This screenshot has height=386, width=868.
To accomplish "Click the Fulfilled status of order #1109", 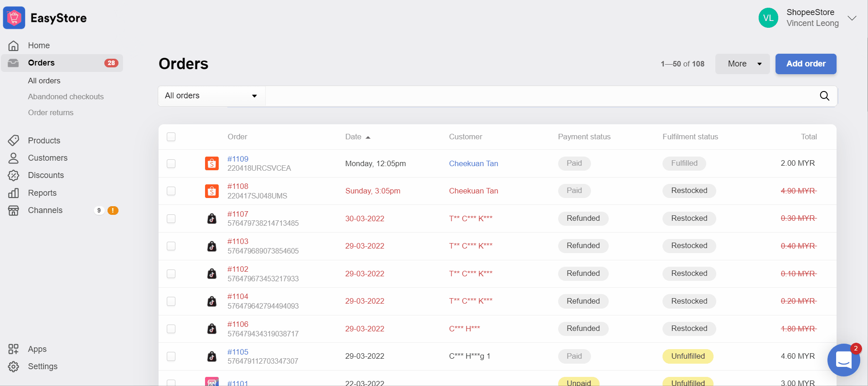I will 684,163.
